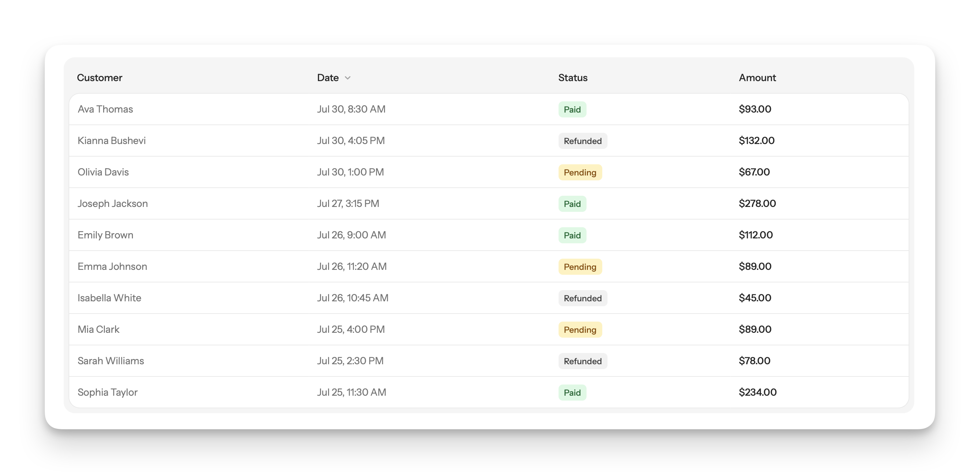Click the Date sort chevron arrow
The image size is (980, 474).
click(347, 78)
